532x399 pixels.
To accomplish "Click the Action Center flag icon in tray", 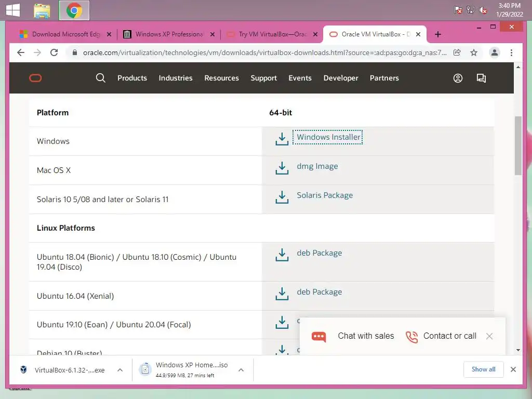I will coord(458,10).
